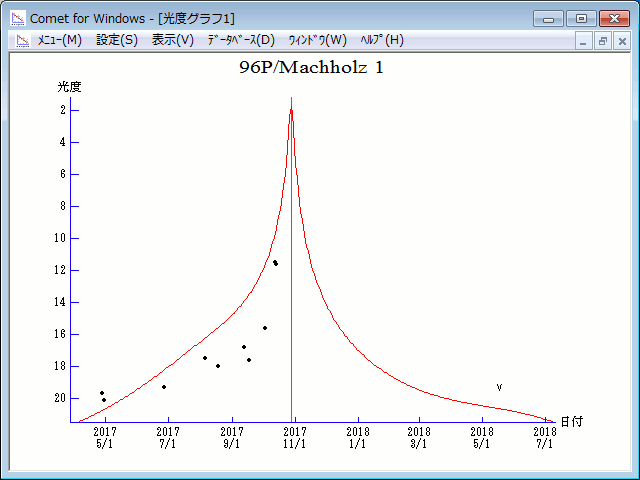Click the observation dot near 2017 7/1
The image size is (640, 480).
coord(164,387)
